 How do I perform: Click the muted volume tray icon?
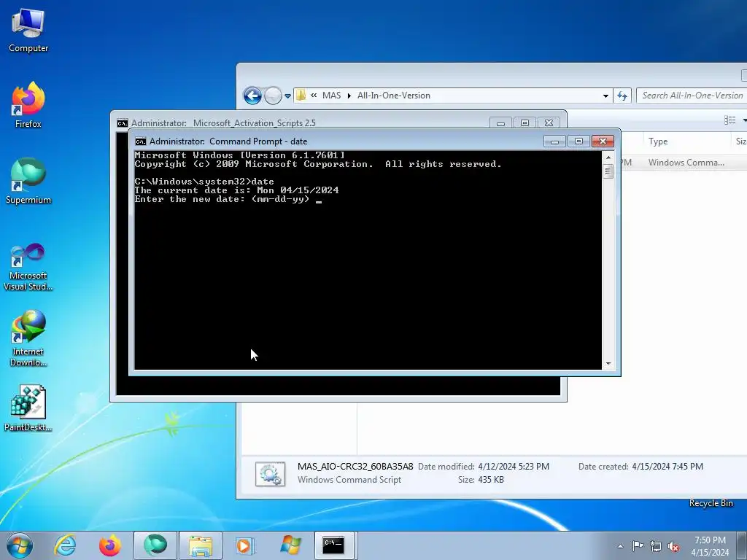click(x=673, y=546)
